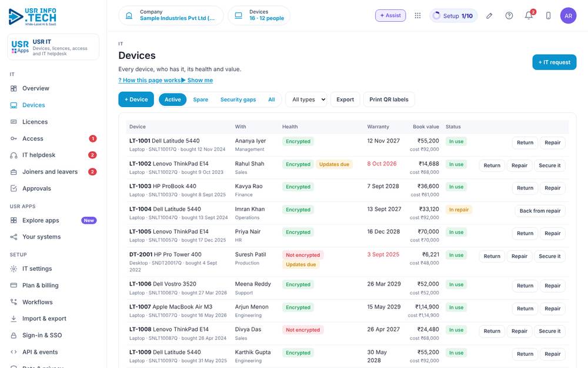Click Repair for DT-2001 HP Pro Tower

pyautogui.click(x=519, y=257)
